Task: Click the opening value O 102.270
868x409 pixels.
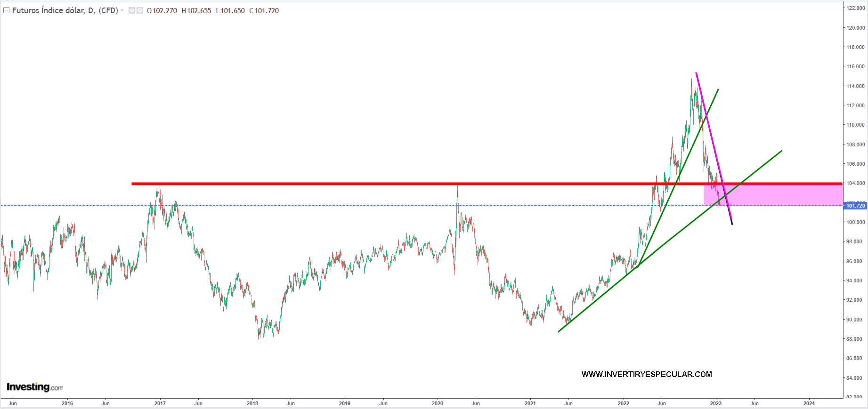Action: point(162,11)
